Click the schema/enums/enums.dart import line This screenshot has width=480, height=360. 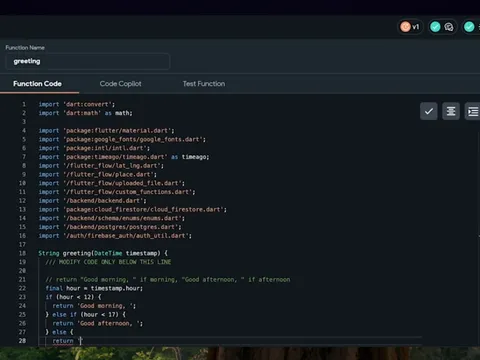111,218
